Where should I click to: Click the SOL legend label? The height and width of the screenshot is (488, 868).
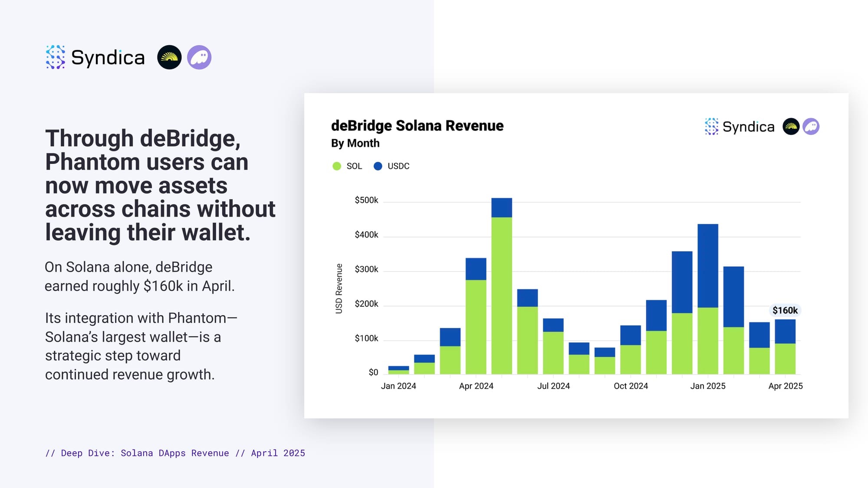click(x=354, y=166)
